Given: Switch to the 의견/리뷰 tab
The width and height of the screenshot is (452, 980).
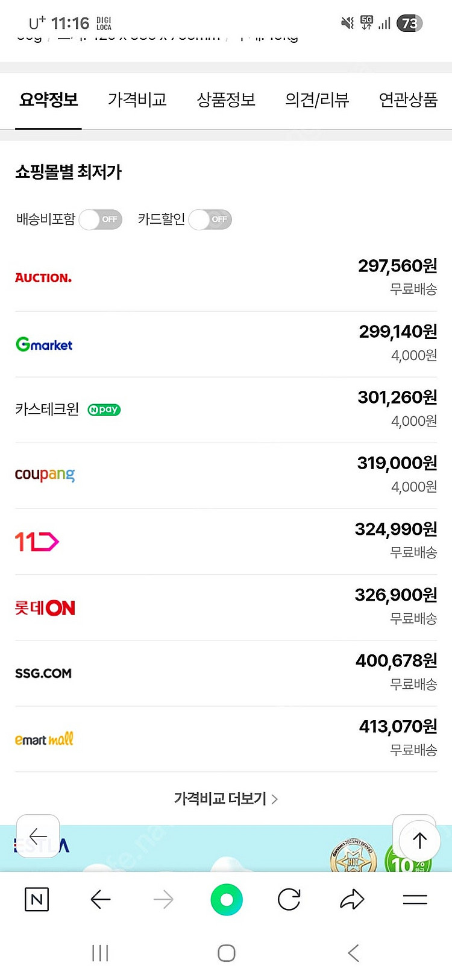Looking at the screenshot, I should 317,100.
